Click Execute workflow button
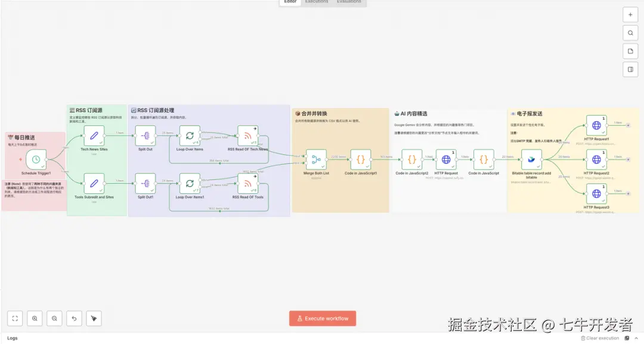 click(x=323, y=318)
